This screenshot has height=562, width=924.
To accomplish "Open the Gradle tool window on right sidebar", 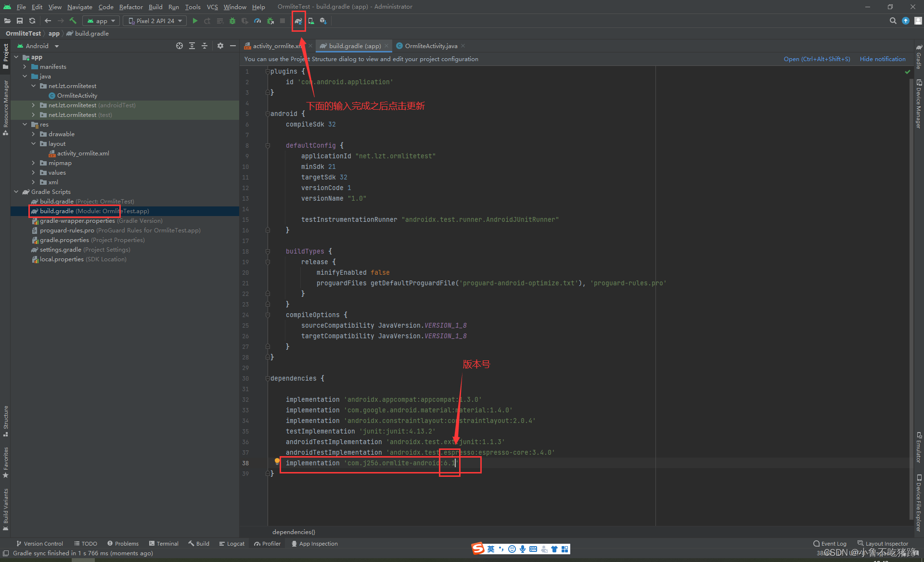I will 919,57.
